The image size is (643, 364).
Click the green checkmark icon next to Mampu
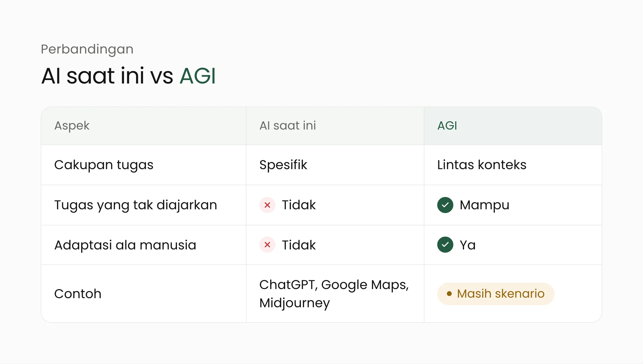[445, 205]
